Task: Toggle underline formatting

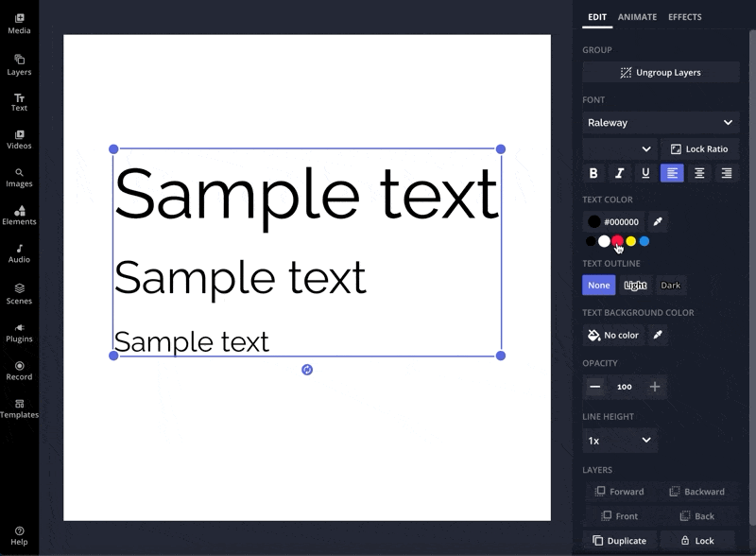Action: point(645,173)
